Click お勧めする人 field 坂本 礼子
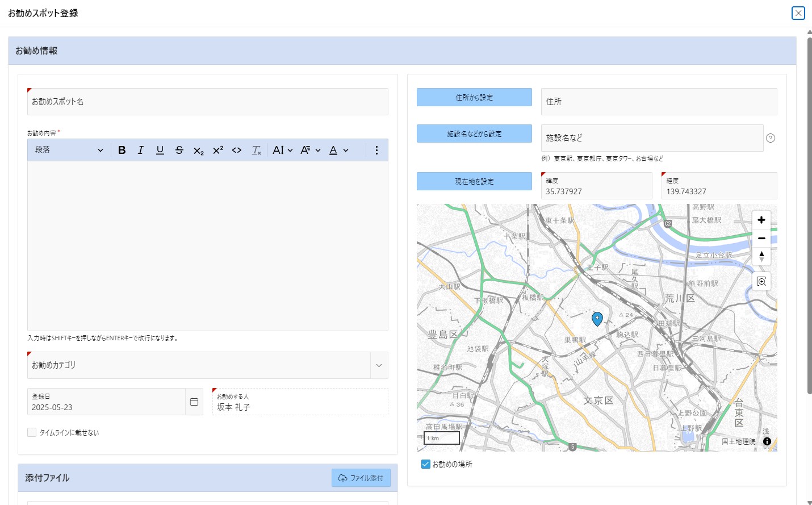 pyautogui.click(x=300, y=402)
